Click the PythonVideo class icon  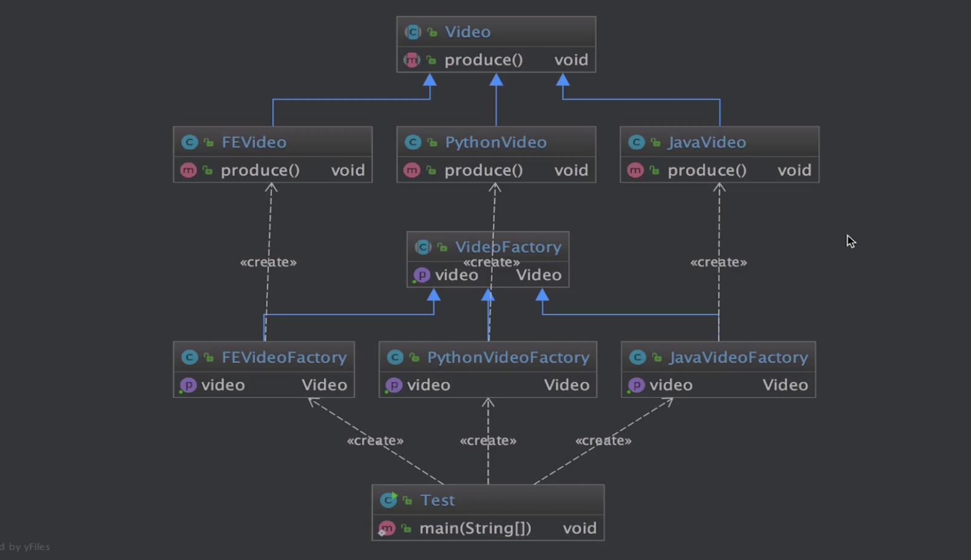pos(413,142)
